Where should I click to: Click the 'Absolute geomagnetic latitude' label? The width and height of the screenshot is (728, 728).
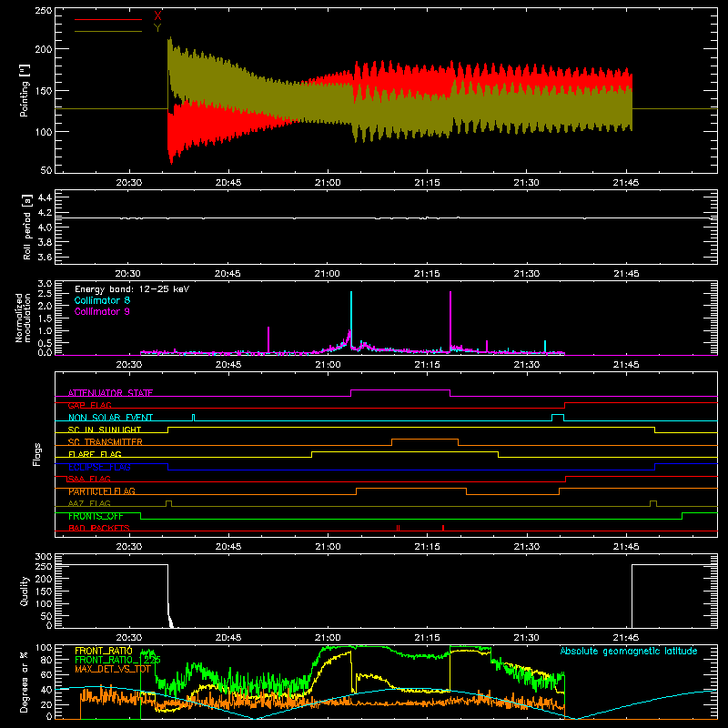point(629,651)
